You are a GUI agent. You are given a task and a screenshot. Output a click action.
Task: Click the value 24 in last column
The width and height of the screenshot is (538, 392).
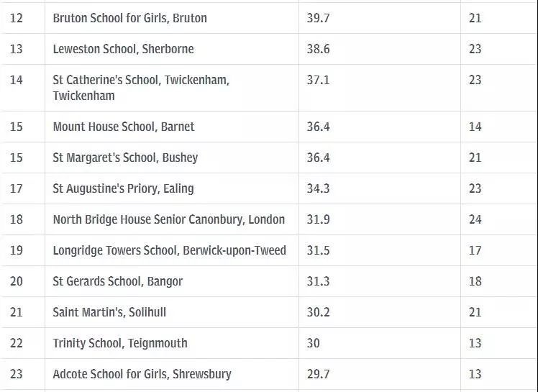click(475, 219)
